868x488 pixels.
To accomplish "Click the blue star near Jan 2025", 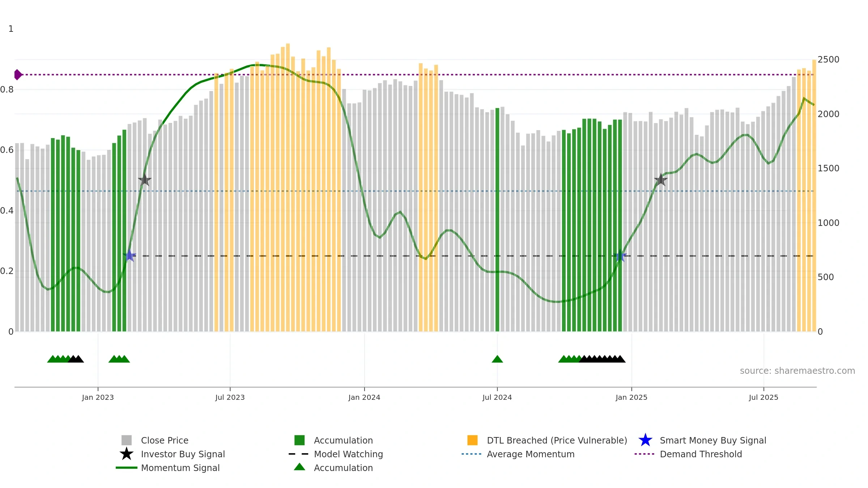I will (x=620, y=256).
